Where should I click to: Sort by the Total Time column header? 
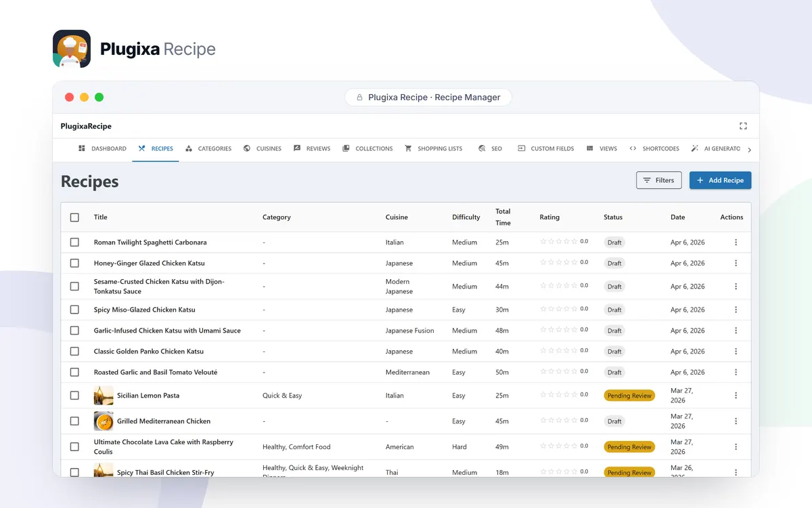pos(503,217)
